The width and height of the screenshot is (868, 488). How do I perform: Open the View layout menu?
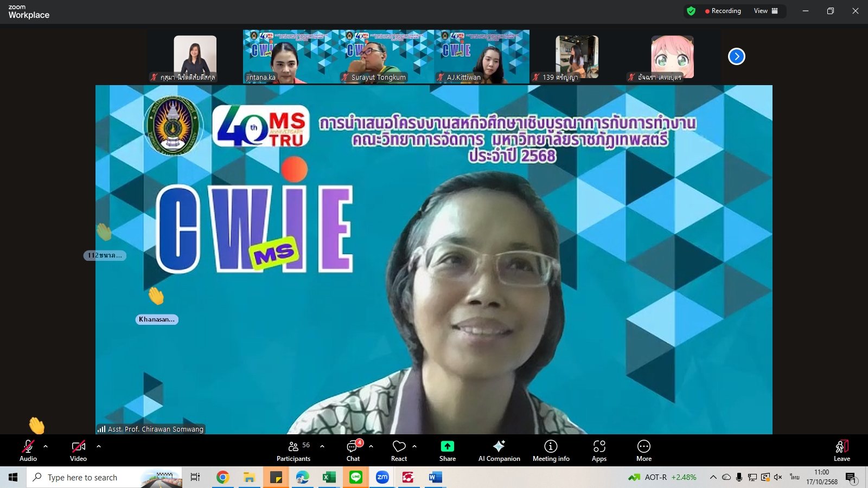765,11
